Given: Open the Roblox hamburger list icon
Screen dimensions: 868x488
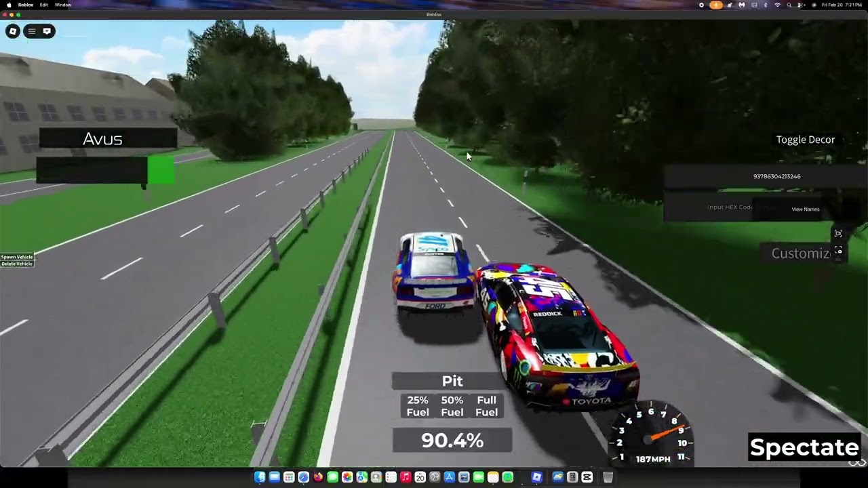Looking at the screenshot, I should tap(31, 31).
